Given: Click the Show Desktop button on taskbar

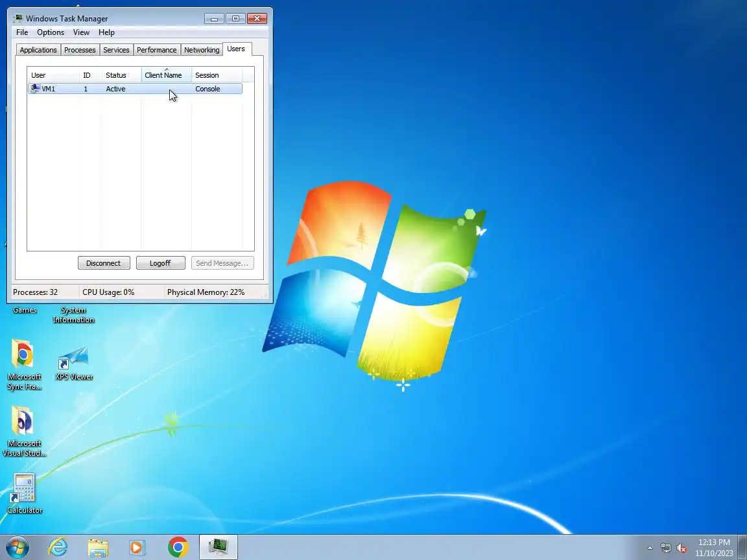Looking at the screenshot, I should (x=742, y=547).
